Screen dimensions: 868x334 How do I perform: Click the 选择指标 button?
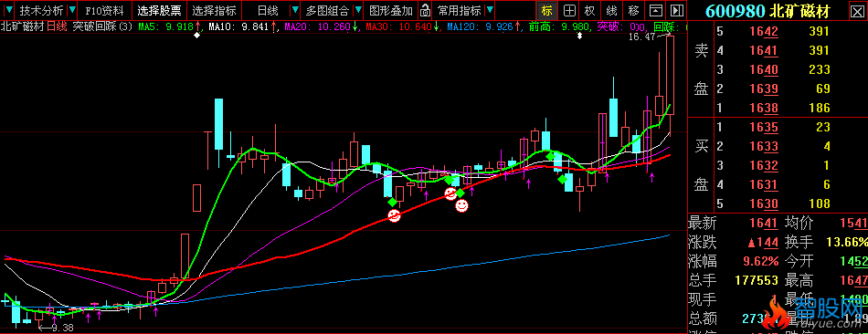point(214,10)
